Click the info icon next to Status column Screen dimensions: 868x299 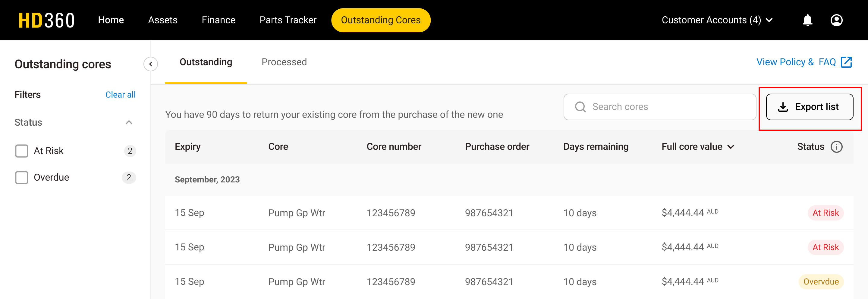[x=837, y=146]
